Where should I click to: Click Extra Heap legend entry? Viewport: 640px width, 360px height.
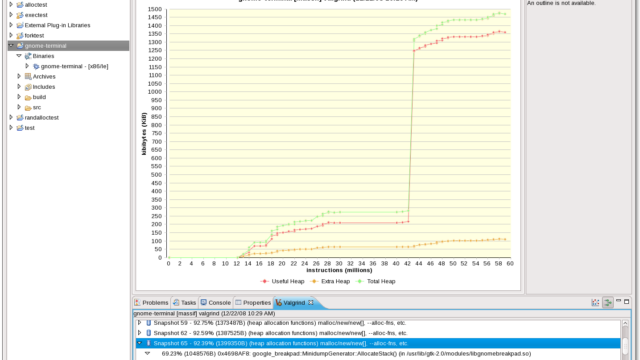(x=331, y=281)
